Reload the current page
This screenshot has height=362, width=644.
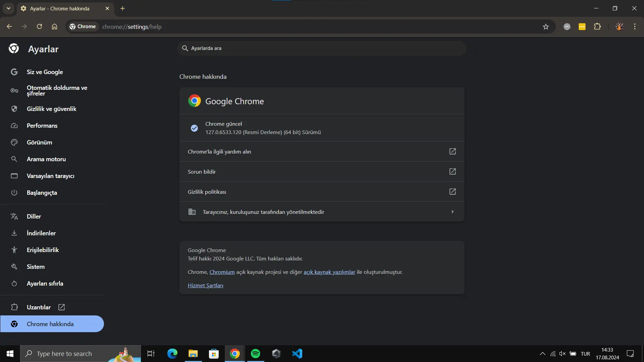(x=39, y=26)
